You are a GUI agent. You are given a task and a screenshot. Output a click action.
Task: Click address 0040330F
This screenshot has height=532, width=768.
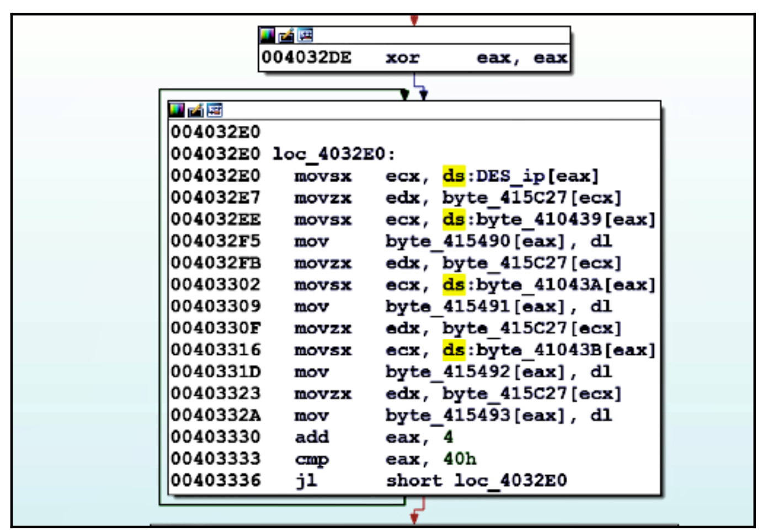coord(216,328)
